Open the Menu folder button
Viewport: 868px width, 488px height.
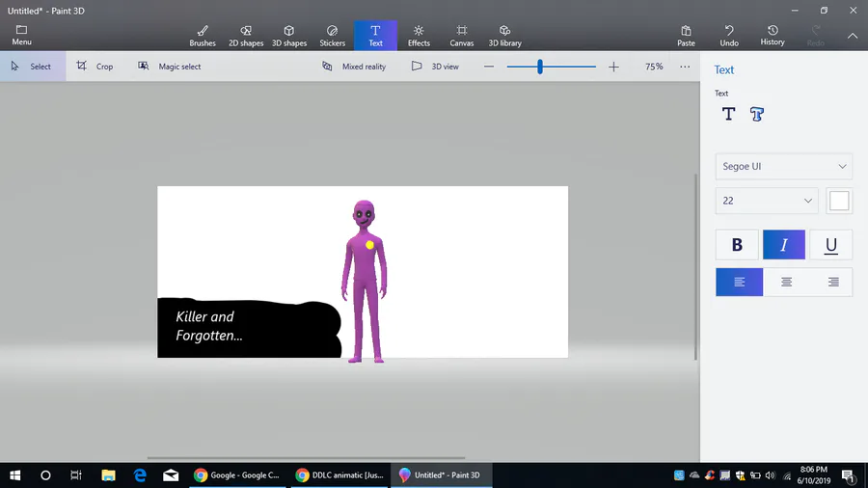point(21,36)
